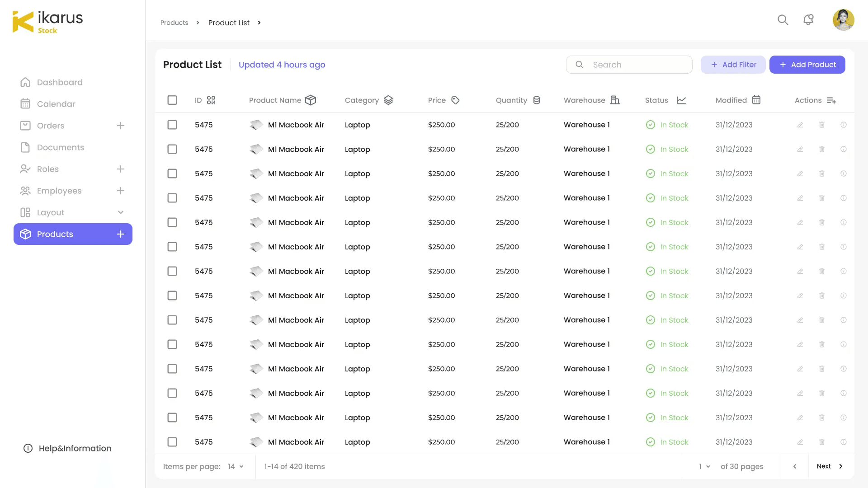The width and height of the screenshot is (868, 488).
Task: Click the Add Product button
Action: coord(807,65)
